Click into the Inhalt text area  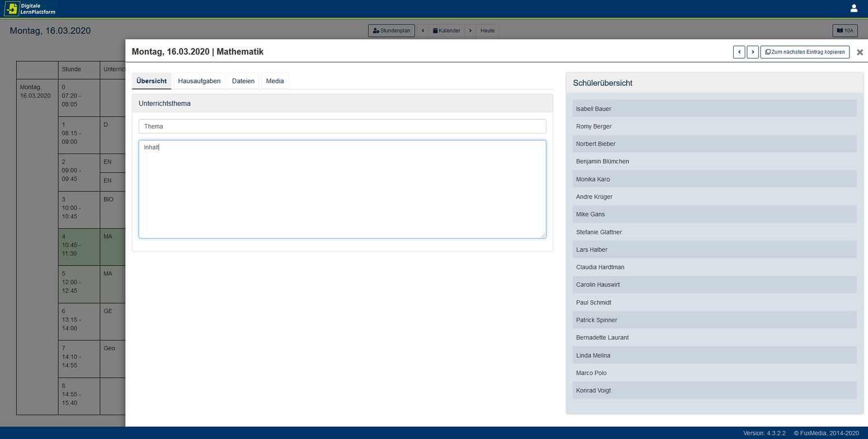click(342, 189)
